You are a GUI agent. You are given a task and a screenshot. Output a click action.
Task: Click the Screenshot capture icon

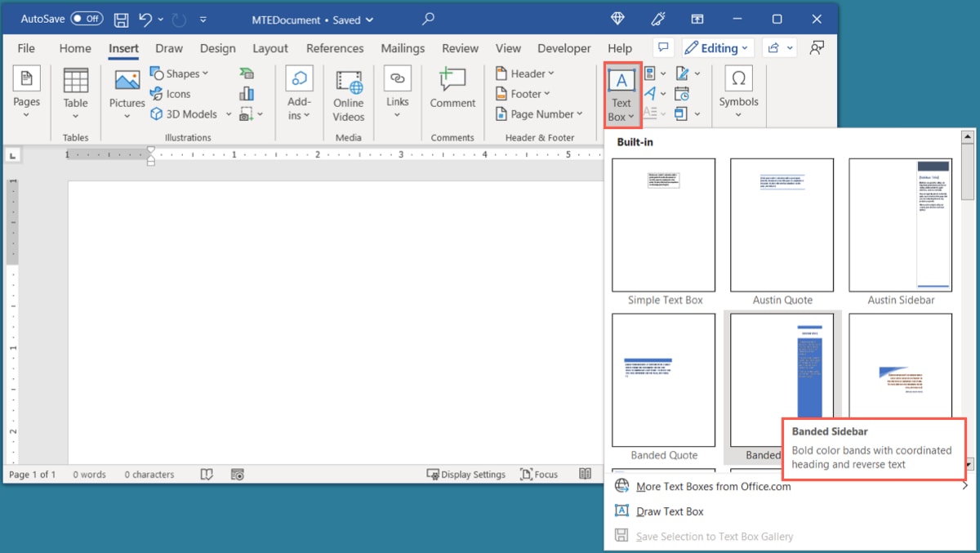247,114
